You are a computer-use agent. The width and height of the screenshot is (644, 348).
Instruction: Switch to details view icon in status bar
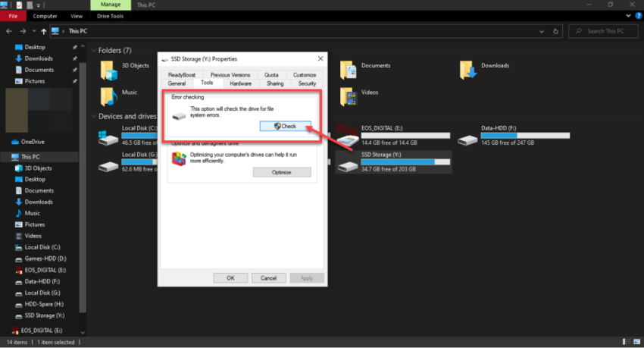coord(627,342)
